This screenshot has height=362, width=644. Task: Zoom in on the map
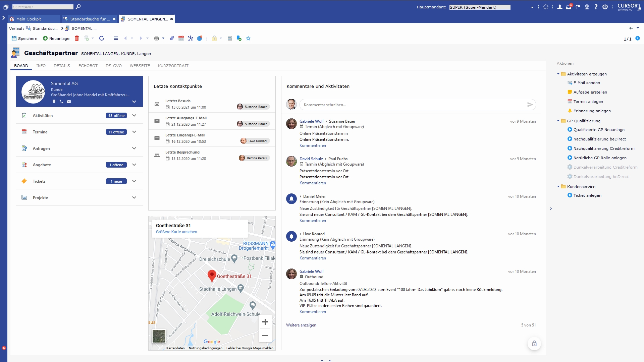[x=265, y=322]
